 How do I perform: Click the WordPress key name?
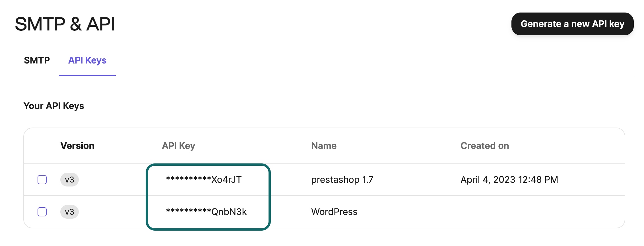[x=334, y=212]
